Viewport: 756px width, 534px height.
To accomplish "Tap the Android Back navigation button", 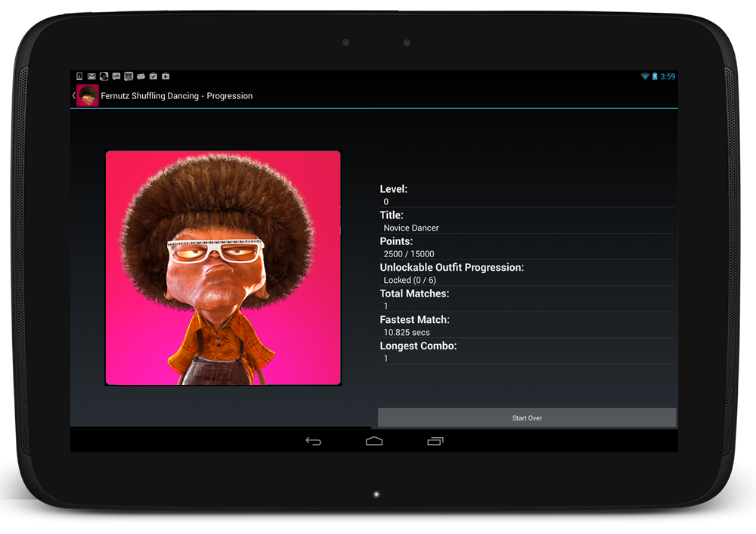I will click(314, 441).
